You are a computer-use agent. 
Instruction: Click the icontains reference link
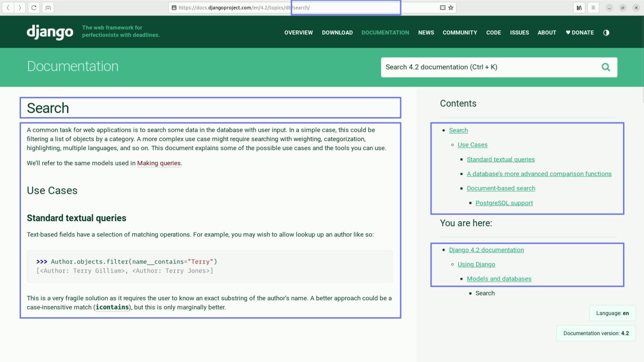[112, 307]
